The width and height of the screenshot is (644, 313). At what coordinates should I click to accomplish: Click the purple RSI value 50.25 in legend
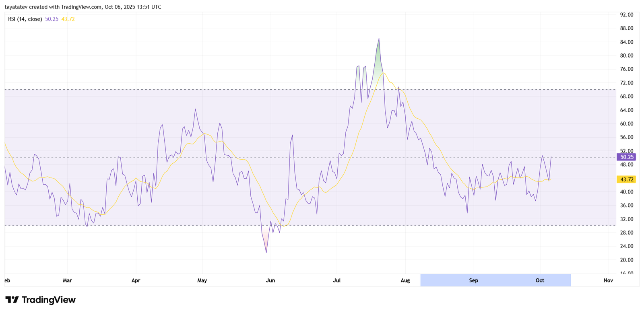(x=52, y=19)
